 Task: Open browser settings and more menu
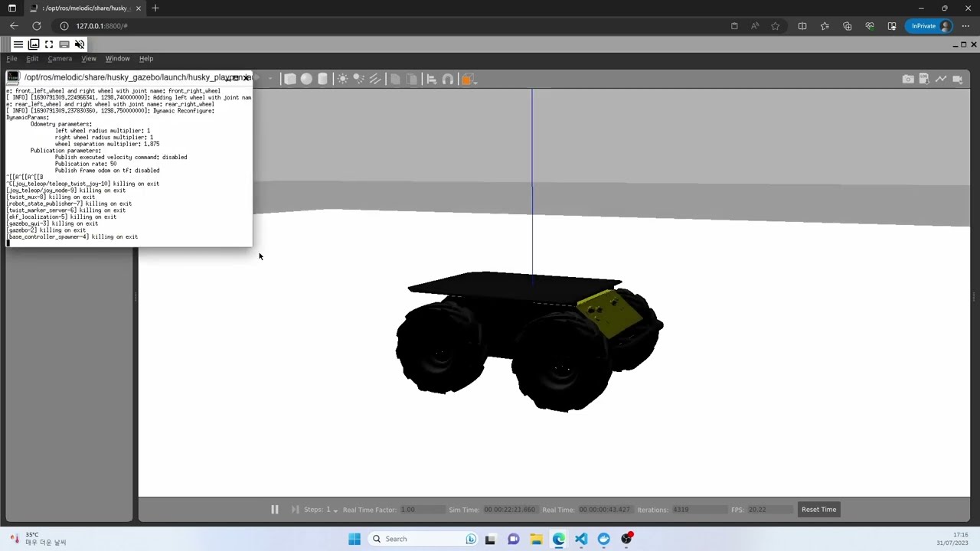pos(965,26)
